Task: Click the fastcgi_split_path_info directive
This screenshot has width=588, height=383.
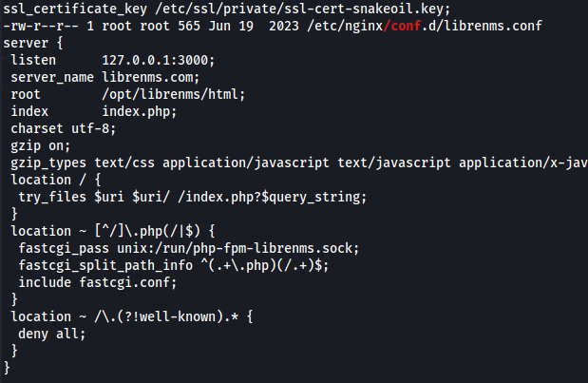Action: (x=105, y=265)
